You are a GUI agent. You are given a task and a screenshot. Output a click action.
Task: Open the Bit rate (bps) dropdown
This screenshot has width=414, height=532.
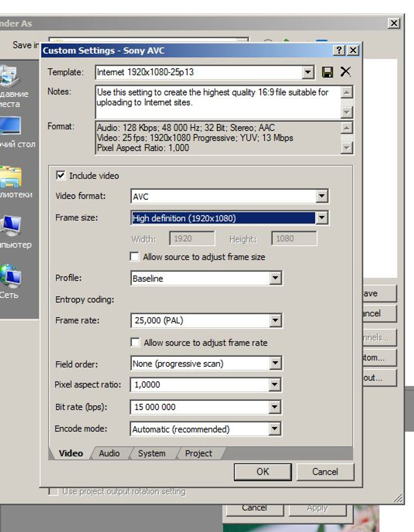click(x=275, y=407)
